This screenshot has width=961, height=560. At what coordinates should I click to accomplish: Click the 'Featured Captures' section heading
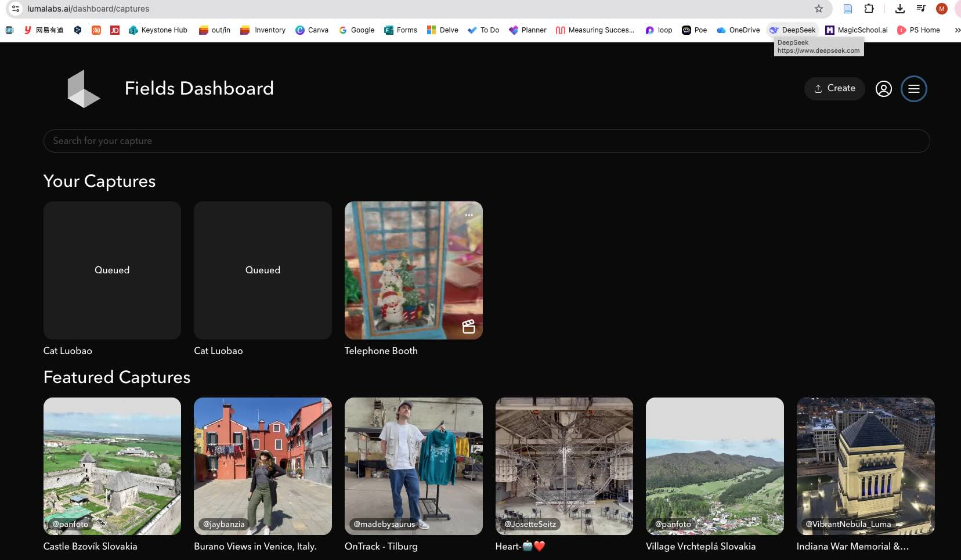pyautogui.click(x=117, y=377)
